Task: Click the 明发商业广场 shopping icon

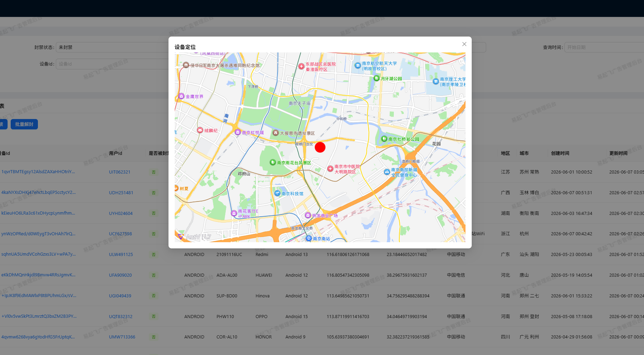Action: [308, 215]
